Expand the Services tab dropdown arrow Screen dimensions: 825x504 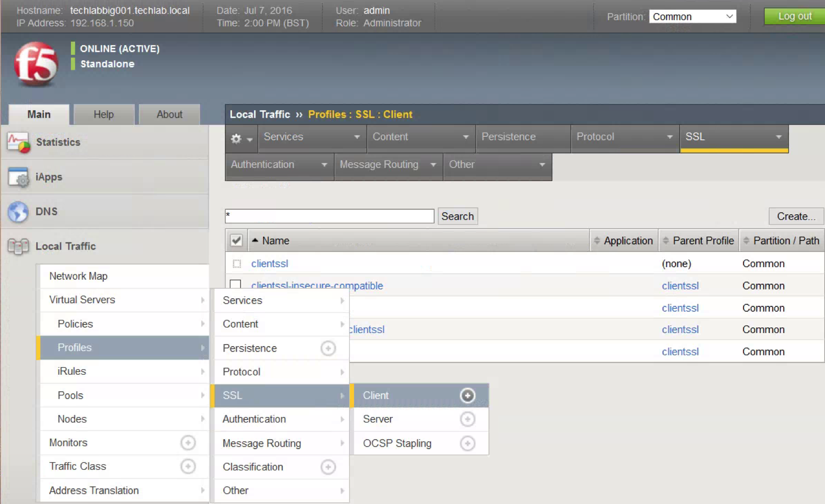(x=357, y=137)
